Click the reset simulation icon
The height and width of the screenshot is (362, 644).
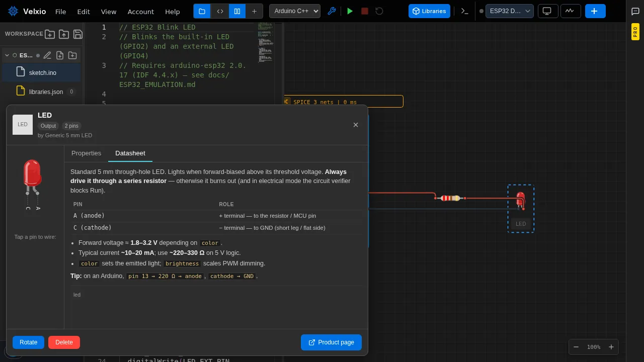[x=379, y=11]
